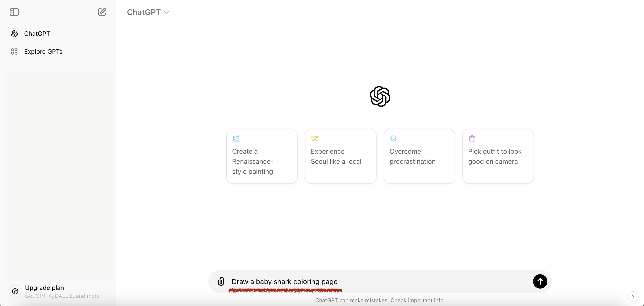Viewport: 644px width, 306px height.
Task: Click the central OpenAI logo
Action: tap(380, 96)
